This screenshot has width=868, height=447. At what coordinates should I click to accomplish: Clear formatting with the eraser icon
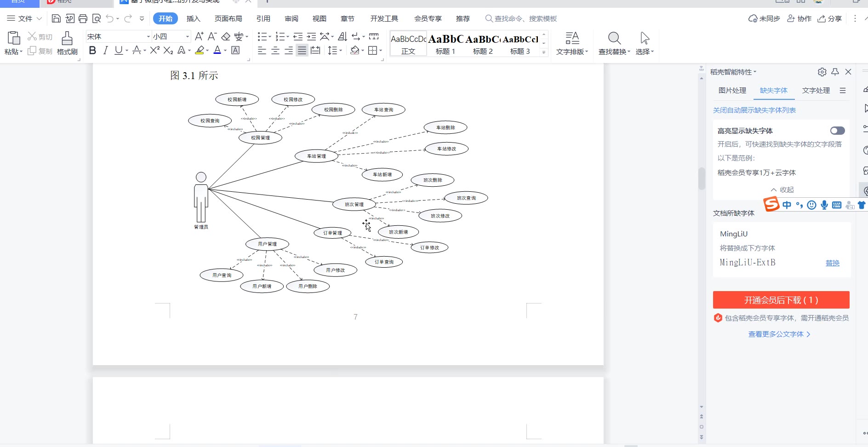[x=226, y=36]
